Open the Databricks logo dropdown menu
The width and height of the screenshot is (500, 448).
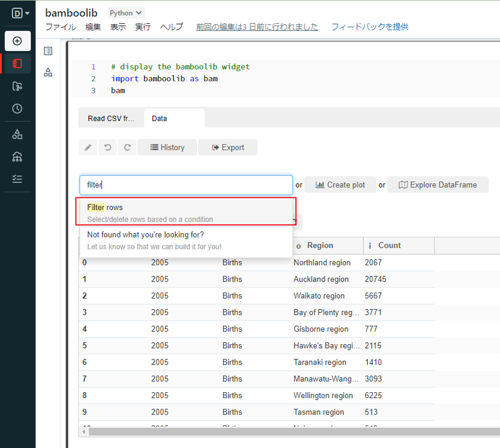point(20,13)
